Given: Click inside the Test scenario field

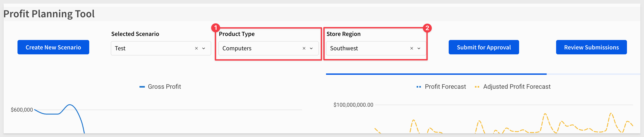Looking at the screenshot, I should [161, 48].
